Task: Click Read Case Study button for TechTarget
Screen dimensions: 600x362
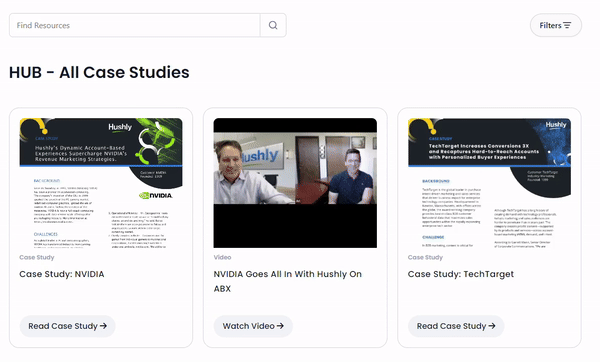Action: pyautogui.click(x=456, y=326)
